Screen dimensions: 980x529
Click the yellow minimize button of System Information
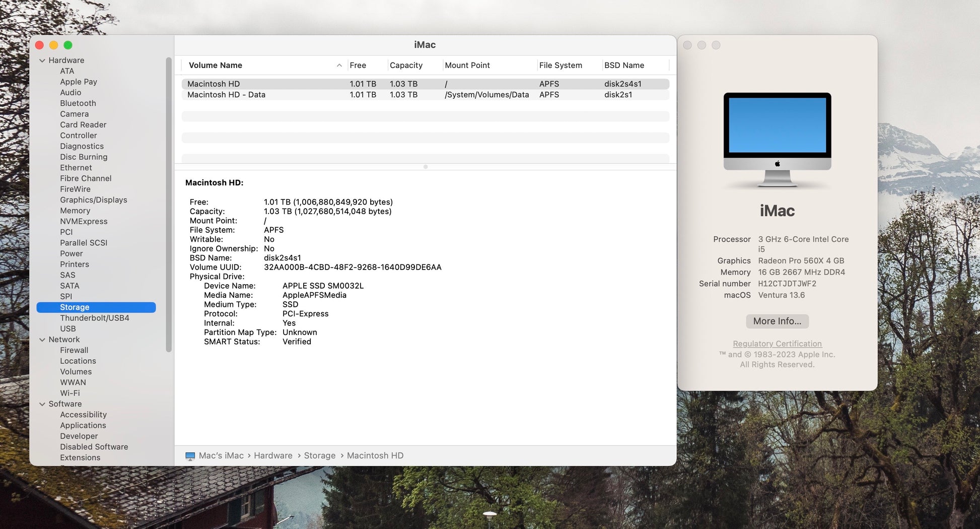coord(53,45)
